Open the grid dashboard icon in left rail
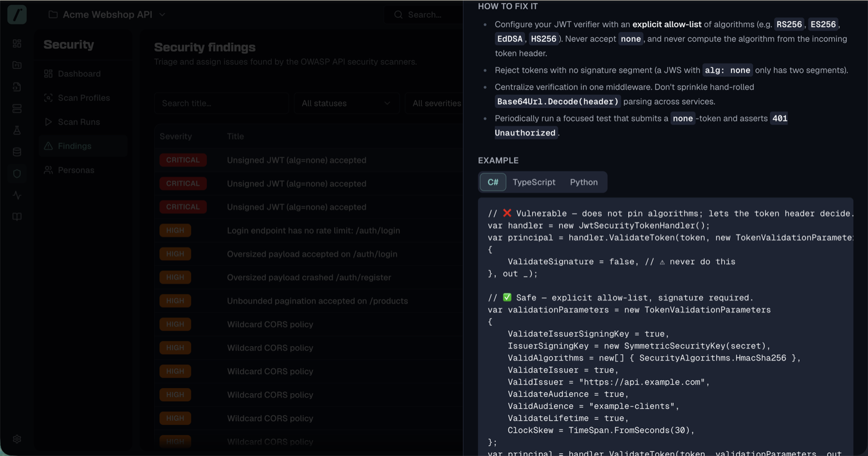The image size is (868, 456). 17,43
